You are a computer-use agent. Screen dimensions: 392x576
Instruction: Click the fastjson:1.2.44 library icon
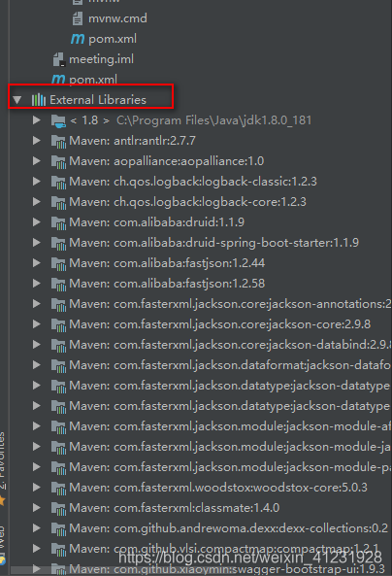coord(59,264)
